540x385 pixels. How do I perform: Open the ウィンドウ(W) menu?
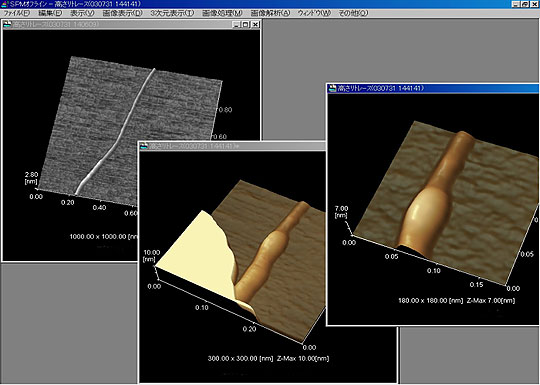point(314,13)
